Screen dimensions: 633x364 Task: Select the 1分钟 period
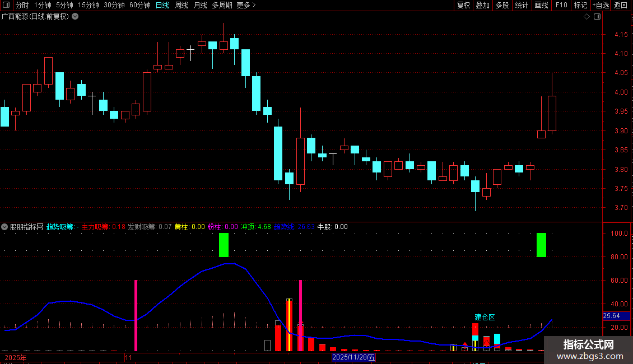tap(43, 5)
